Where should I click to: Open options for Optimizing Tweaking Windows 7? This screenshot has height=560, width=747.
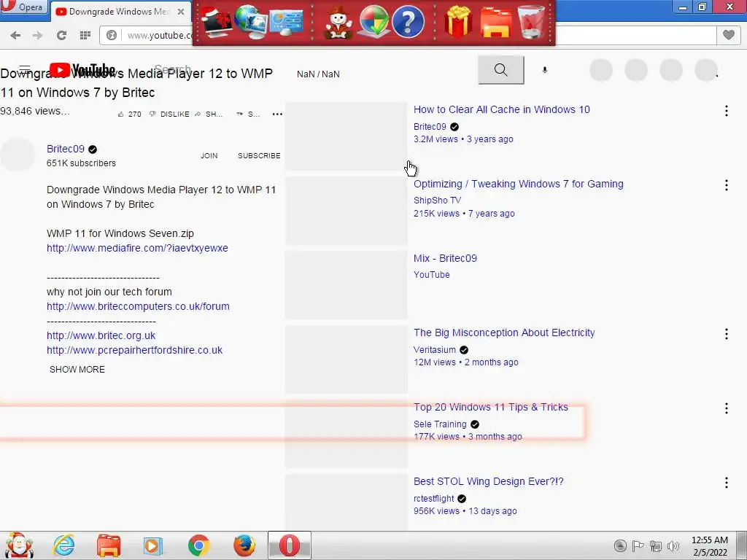coord(727,185)
